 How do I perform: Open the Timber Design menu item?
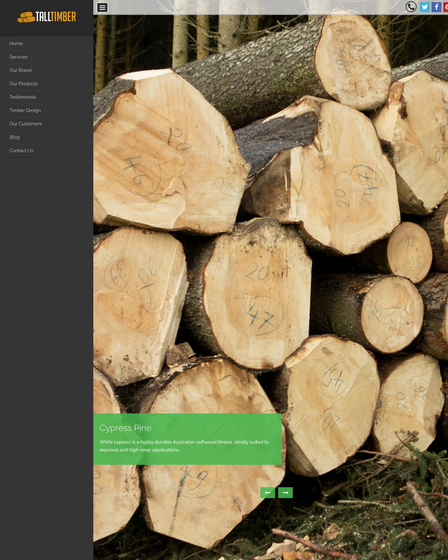46,110
